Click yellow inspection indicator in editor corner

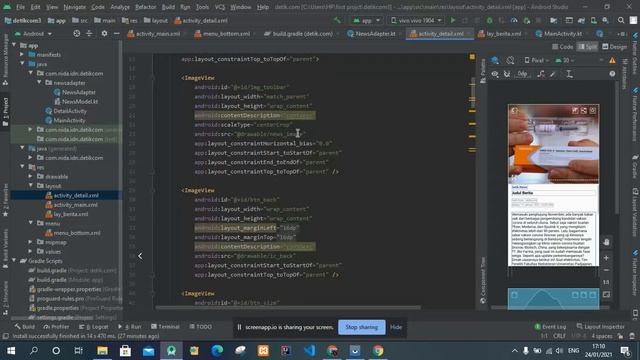[472, 57]
